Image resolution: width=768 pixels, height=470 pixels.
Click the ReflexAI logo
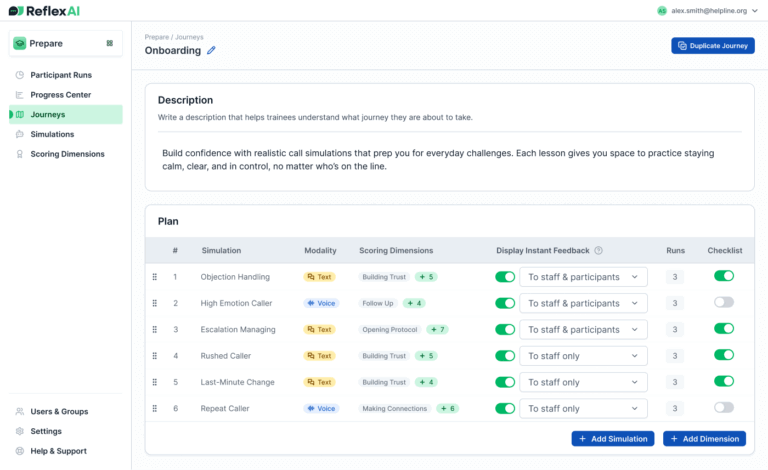(x=44, y=11)
